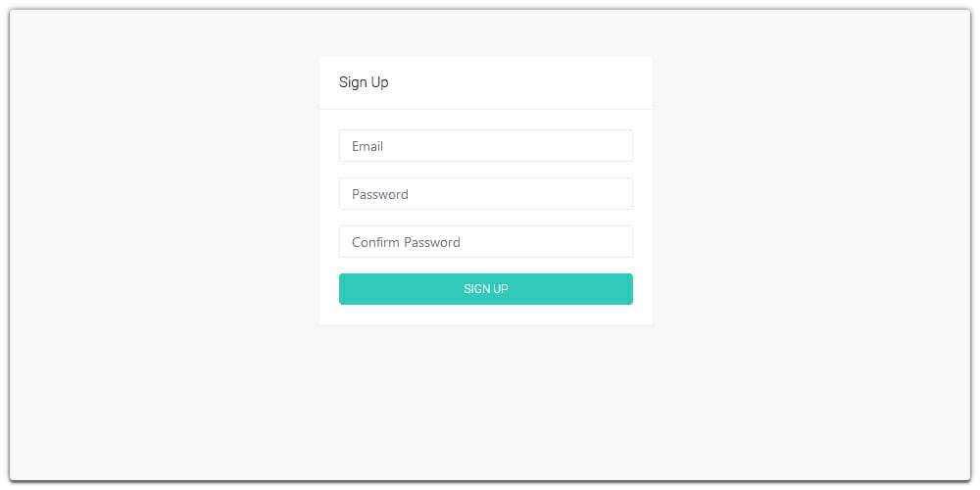Click the "Email" placeholder text
980x490 pixels.
tap(367, 146)
